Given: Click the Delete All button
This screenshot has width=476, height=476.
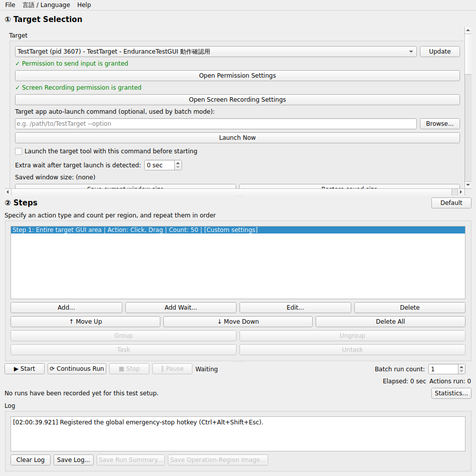Looking at the screenshot, I should (x=390, y=322).
